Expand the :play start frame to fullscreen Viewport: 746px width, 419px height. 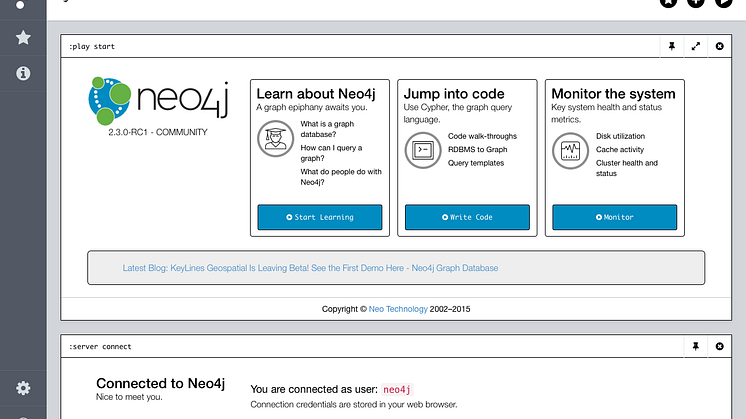point(696,46)
